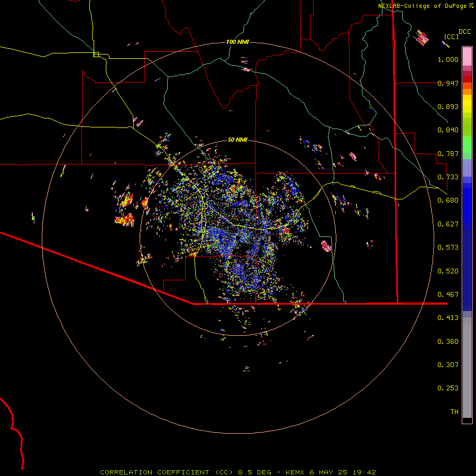Click the 0.520 color scale value

point(448,271)
